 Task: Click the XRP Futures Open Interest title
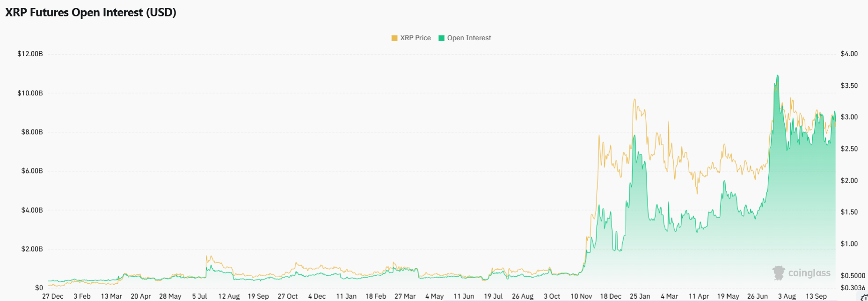pyautogui.click(x=91, y=13)
